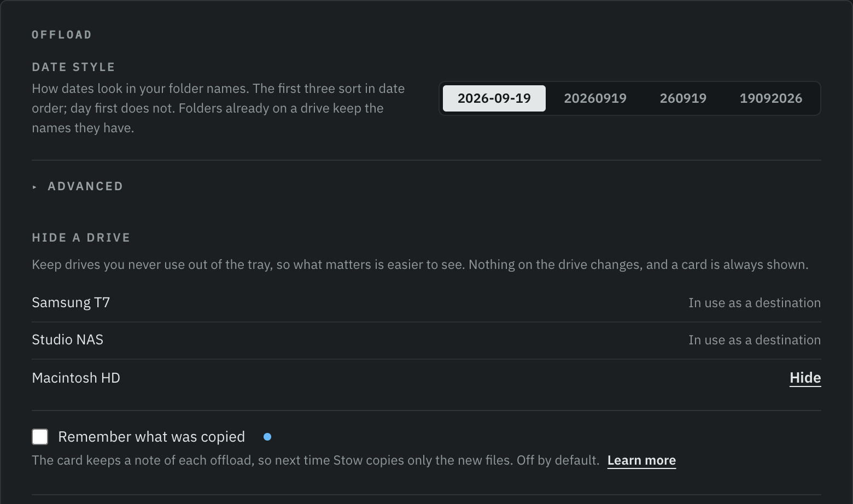Click the Macintosh HD drive name
This screenshot has height=504, width=853.
[76, 378]
